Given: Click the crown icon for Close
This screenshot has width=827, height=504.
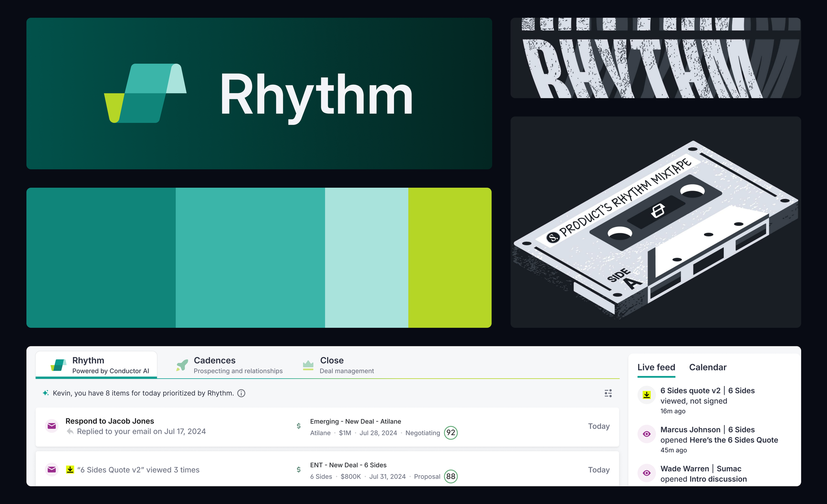Looking at the screenshot, I should click(x=308, y=365).
